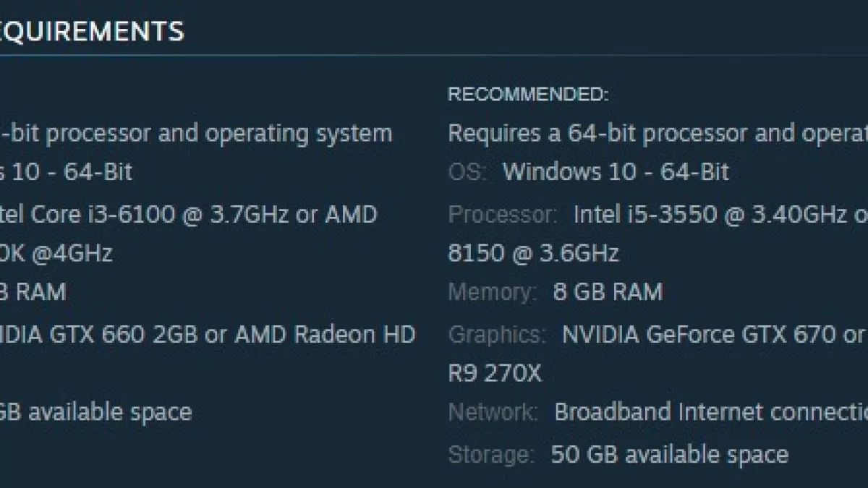Click the minimum 0K @4GHz processor line
This screenshot has height=488, width=868.
(56, 254)
